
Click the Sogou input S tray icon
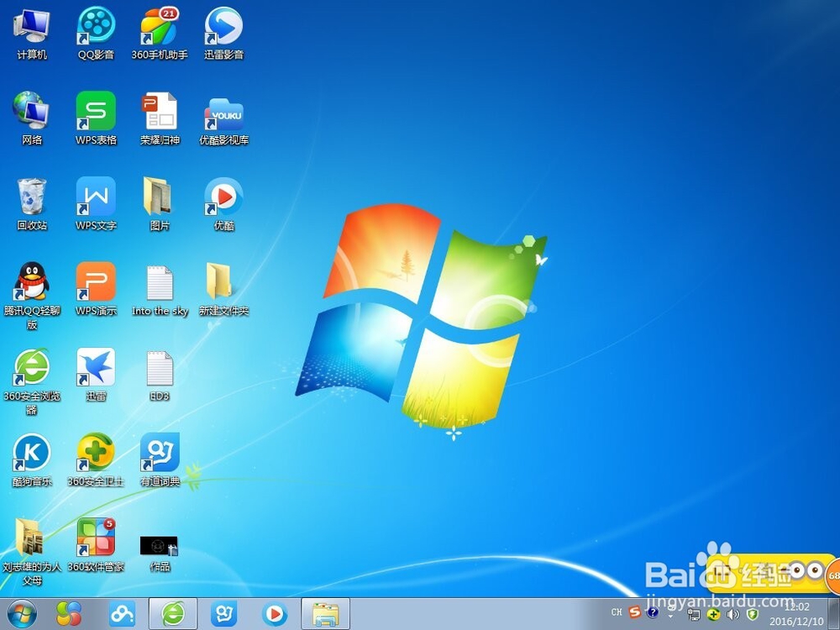coord(635,612)
